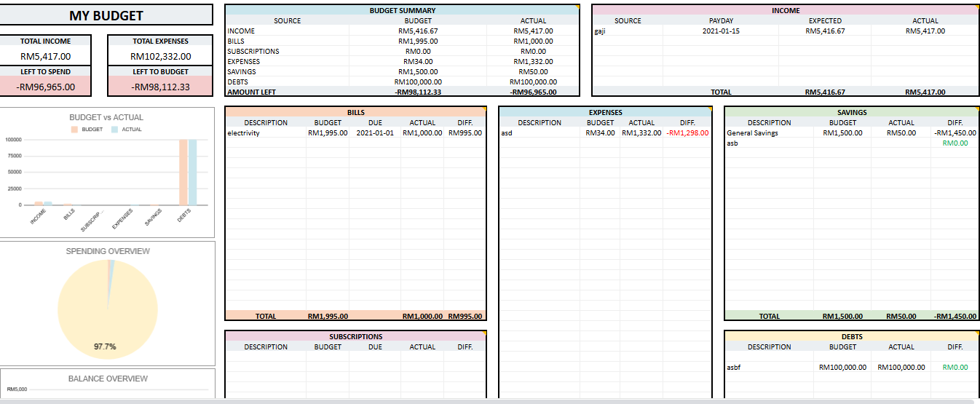Click the SAVINGS table header
980x404 pixels.
[x=852, y=113]
